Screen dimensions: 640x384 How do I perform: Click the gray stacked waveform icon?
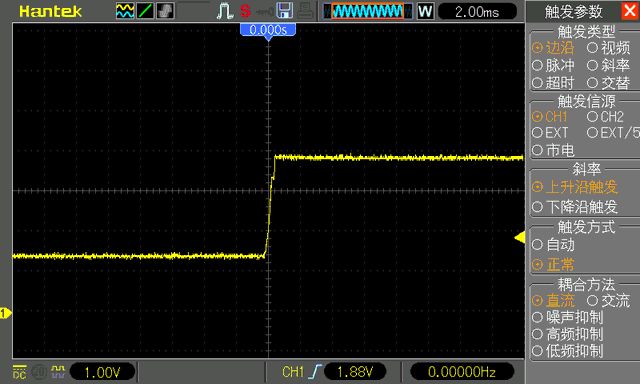[x=165, y=11]
